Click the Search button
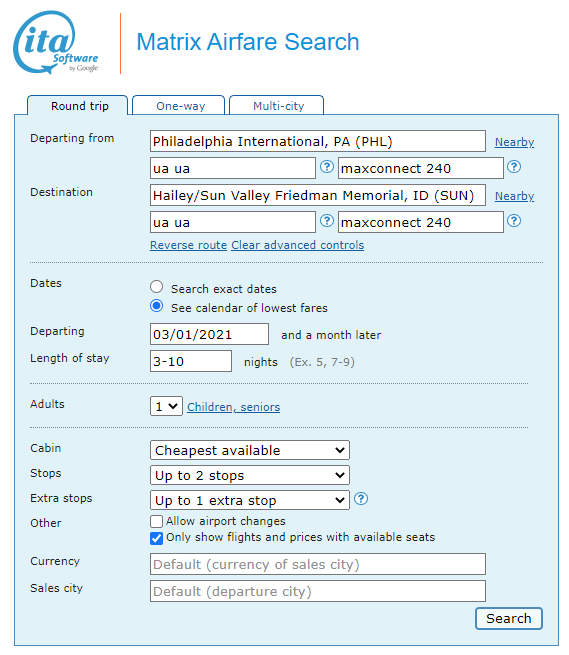Viewport: 569px width, 655px height. tap(509, 619)
